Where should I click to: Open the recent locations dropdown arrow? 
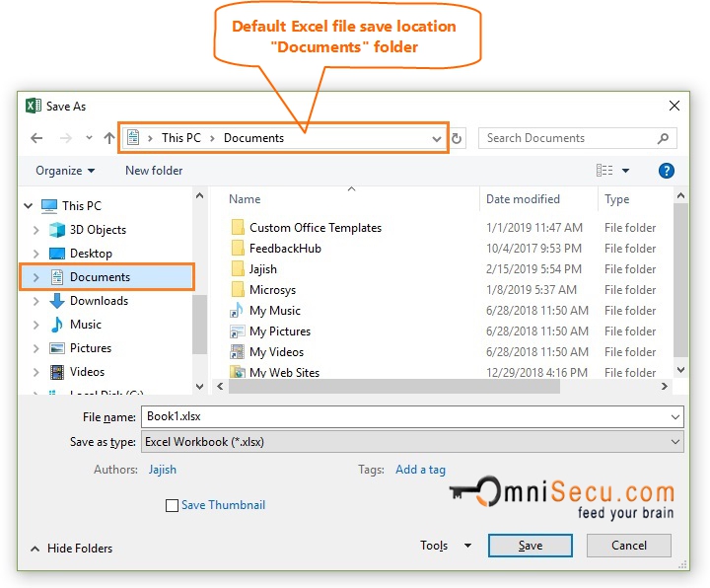coord(89,138)
